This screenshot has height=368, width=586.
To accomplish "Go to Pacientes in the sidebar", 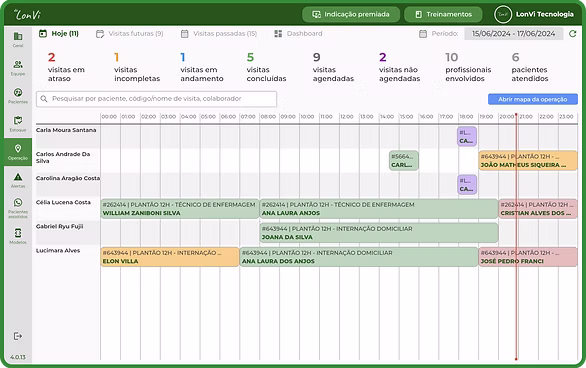I will [x=18, y=96].
